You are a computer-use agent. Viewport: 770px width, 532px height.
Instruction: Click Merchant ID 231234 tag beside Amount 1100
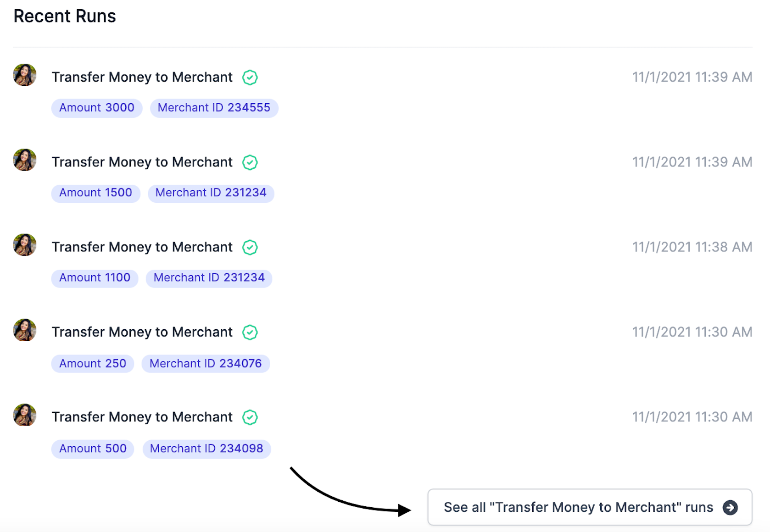(209, 278)
